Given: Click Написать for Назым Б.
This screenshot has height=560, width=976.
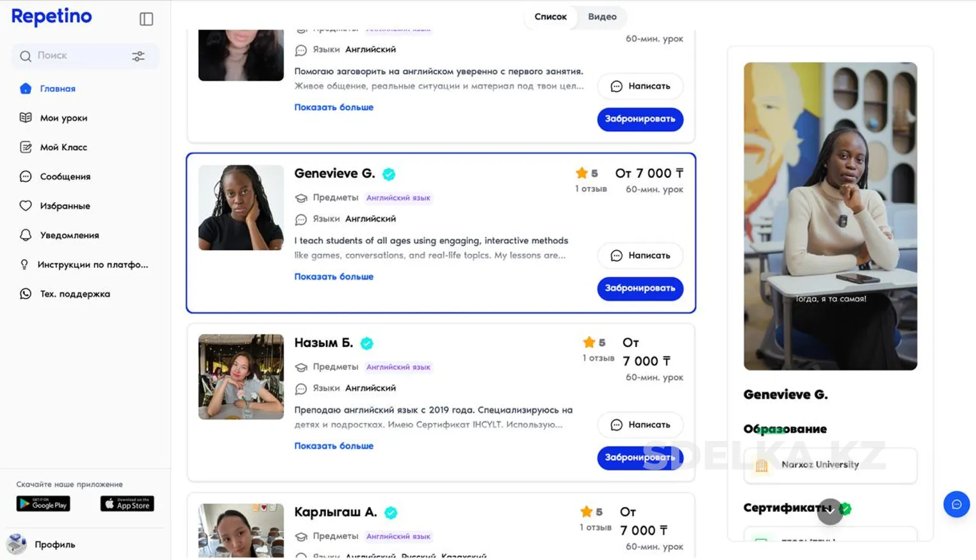Looking at the screenshot, I should pos(640,424).
